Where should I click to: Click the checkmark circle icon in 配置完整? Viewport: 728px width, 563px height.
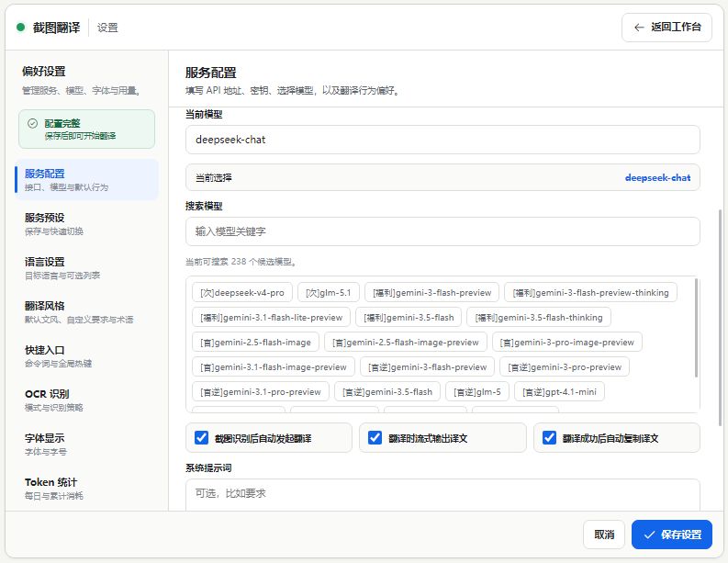(32, 124)
